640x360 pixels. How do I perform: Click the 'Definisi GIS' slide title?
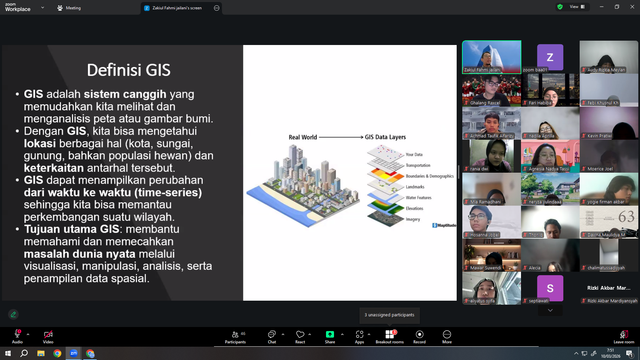[129, 70]
